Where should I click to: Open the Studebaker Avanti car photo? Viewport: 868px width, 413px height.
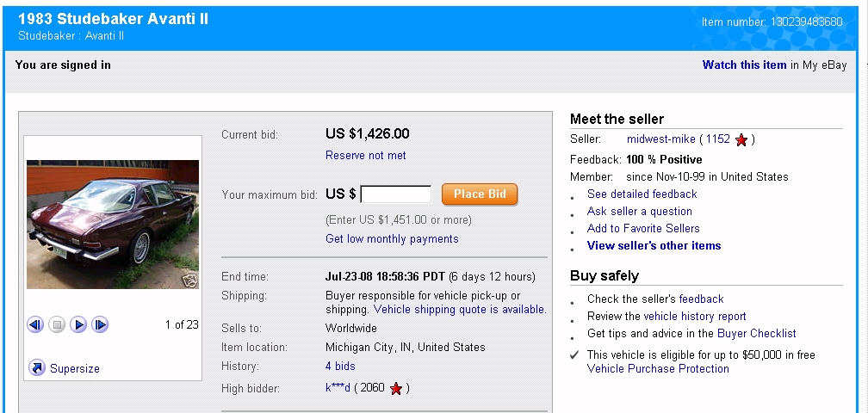[112, 224]
